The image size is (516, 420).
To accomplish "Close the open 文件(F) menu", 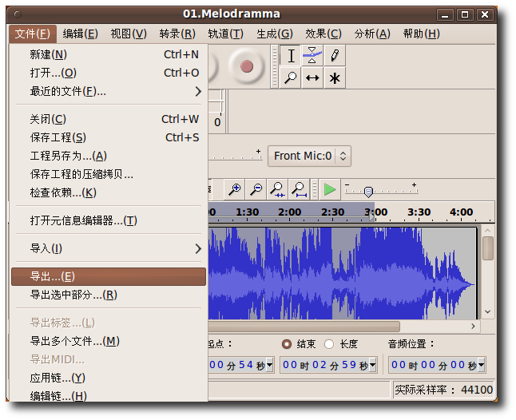I will [x=33, y=34].
